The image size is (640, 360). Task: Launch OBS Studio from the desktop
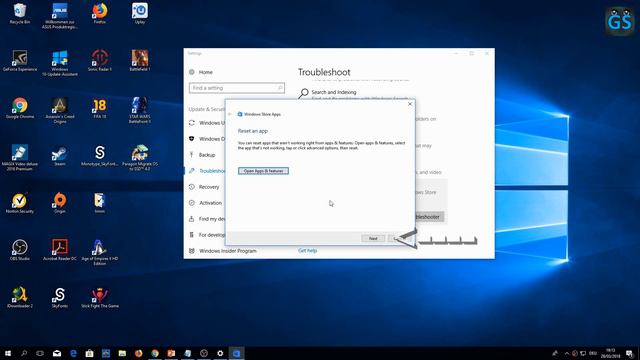click(x=20, y=250)
